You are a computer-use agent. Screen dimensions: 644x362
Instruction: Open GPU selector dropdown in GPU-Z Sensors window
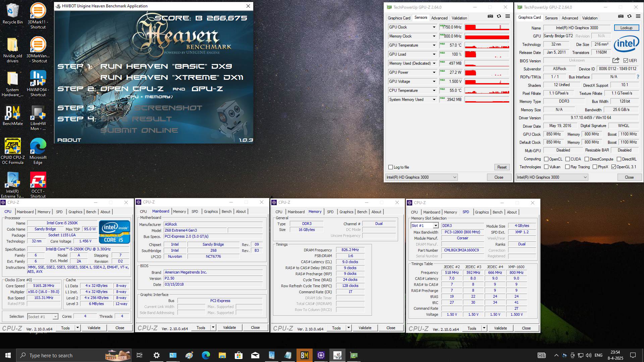coord(422,177)
